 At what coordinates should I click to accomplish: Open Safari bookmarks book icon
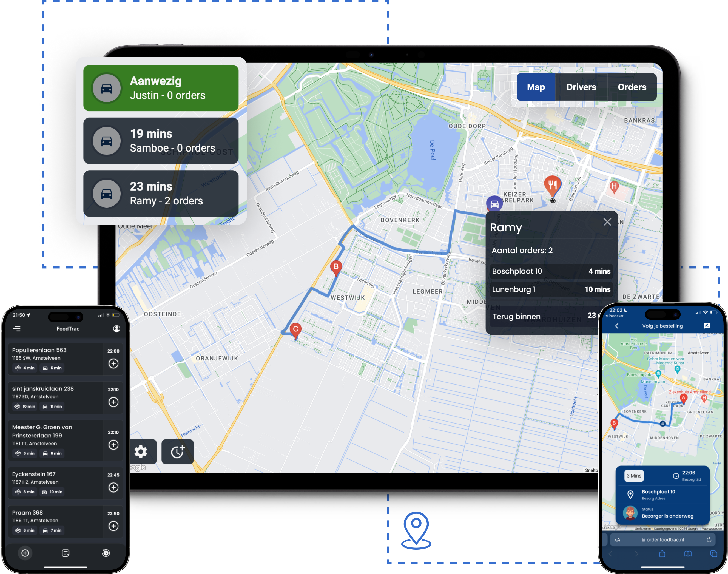(688, 554)
